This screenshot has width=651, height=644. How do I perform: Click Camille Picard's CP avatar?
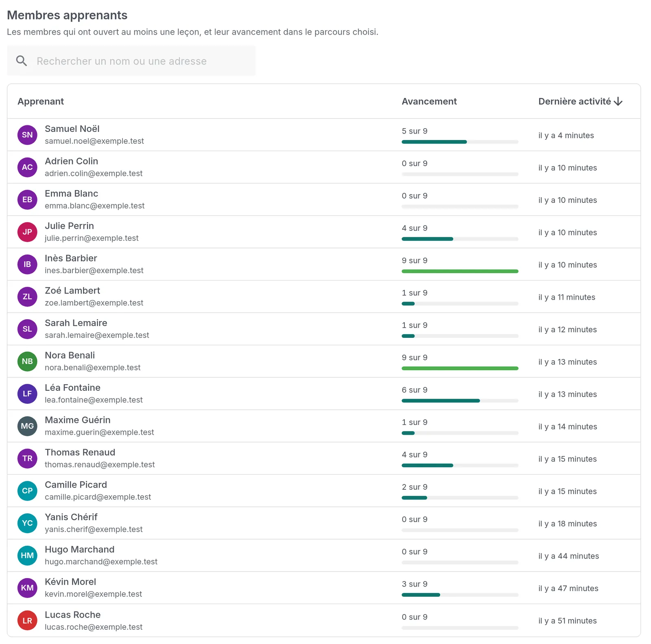click(x=27, y=491)
